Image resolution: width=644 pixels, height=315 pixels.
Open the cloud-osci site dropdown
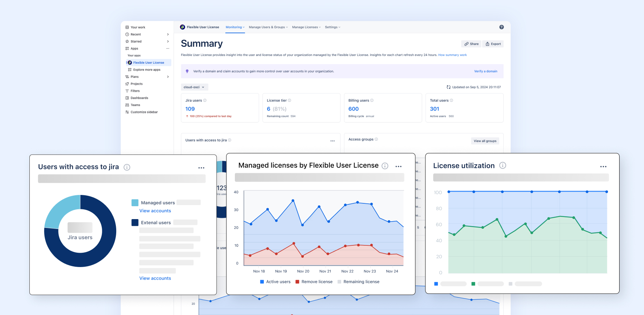[194, 87]
